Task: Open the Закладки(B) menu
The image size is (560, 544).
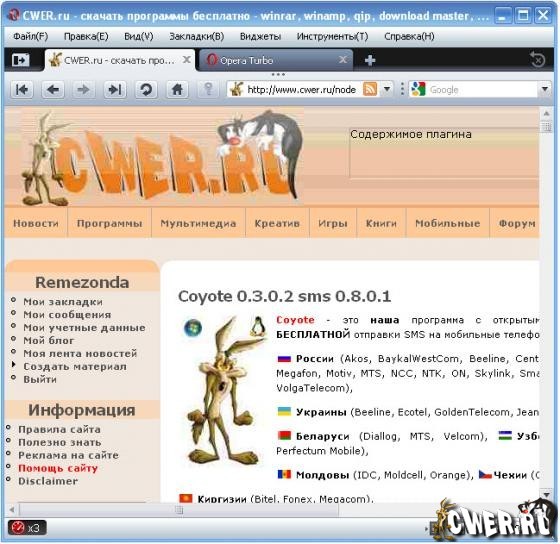Action: [196, 36]
